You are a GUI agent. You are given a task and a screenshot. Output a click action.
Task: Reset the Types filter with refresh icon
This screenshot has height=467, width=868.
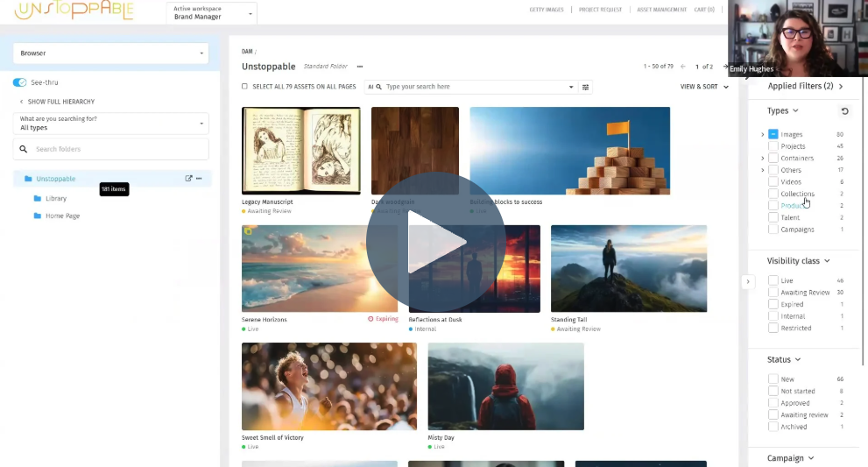tap(844, 111)
